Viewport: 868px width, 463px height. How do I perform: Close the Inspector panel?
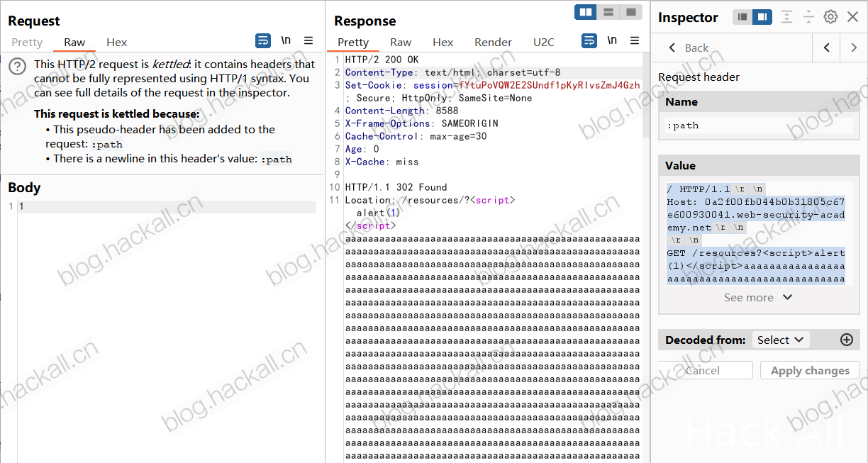click(x=852, y=17)
